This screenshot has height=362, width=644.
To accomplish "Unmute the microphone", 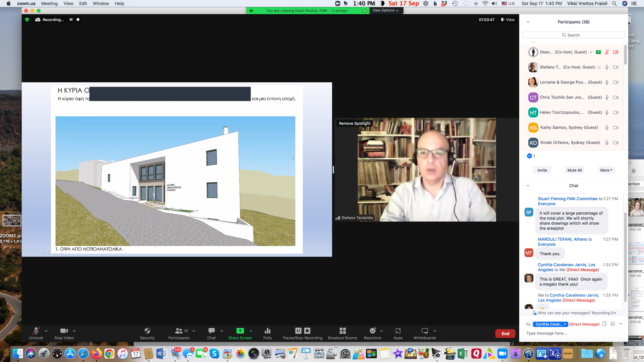I will [36, 331].
